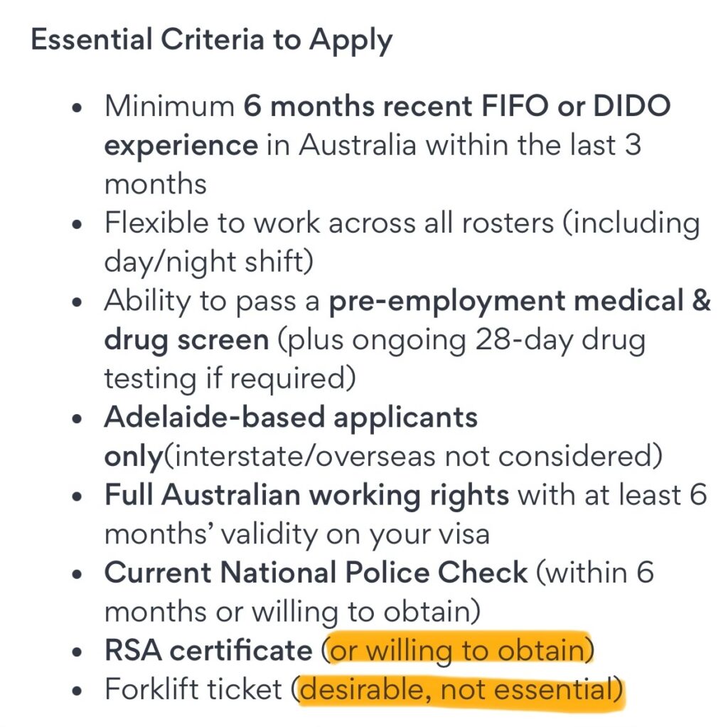This screenshot has width=728, height=727.
Task: Click the "months' validity on your visa" line
Action: point(296,534)
